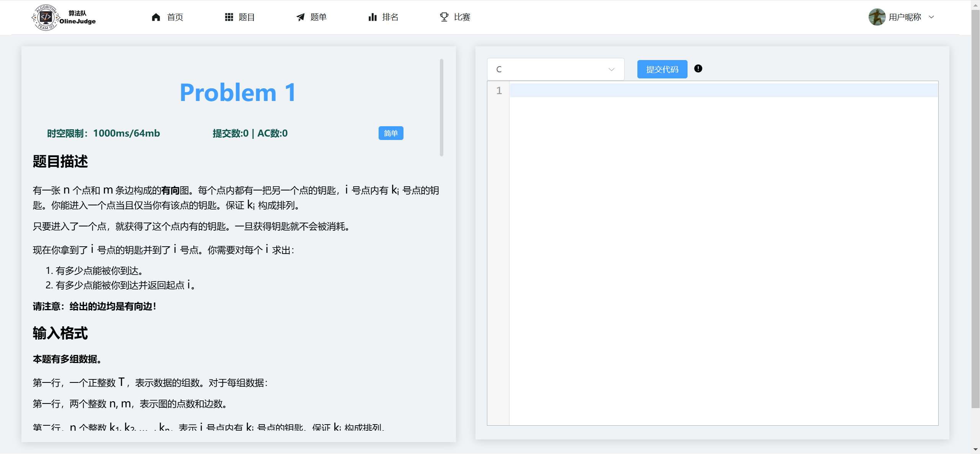
Task: Click the home icon beside 首页
Action: click(x=156, y=17)
